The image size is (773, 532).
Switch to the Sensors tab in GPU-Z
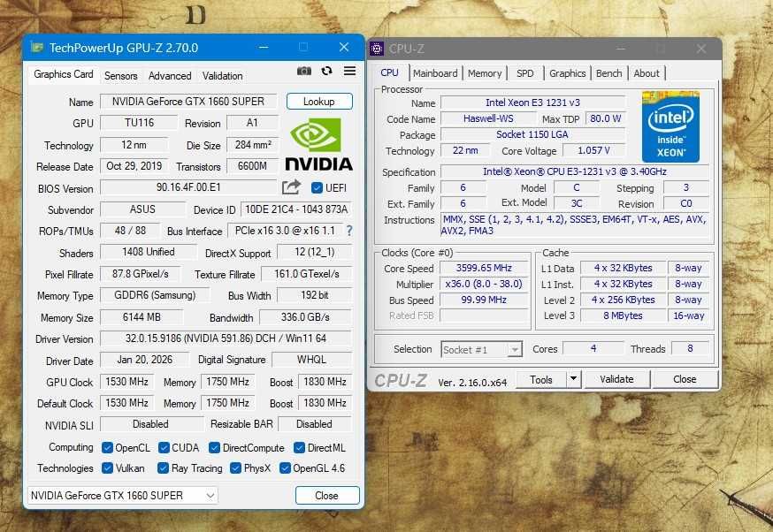click(121, 76)
